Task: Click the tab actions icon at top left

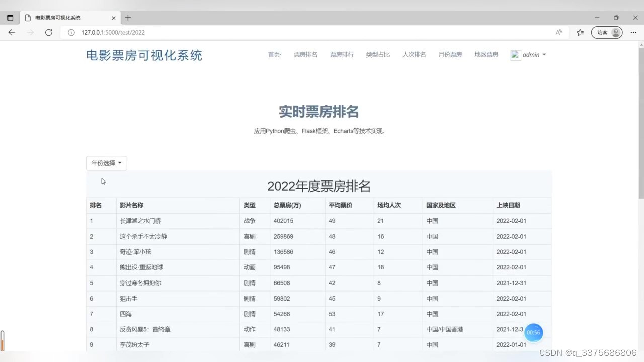Action: coord(10,17)
